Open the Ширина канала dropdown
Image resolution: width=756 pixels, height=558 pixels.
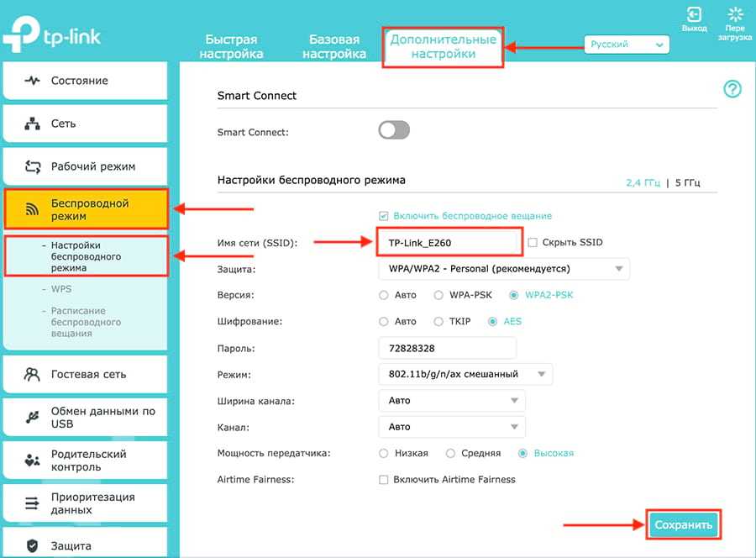(452, 401)
